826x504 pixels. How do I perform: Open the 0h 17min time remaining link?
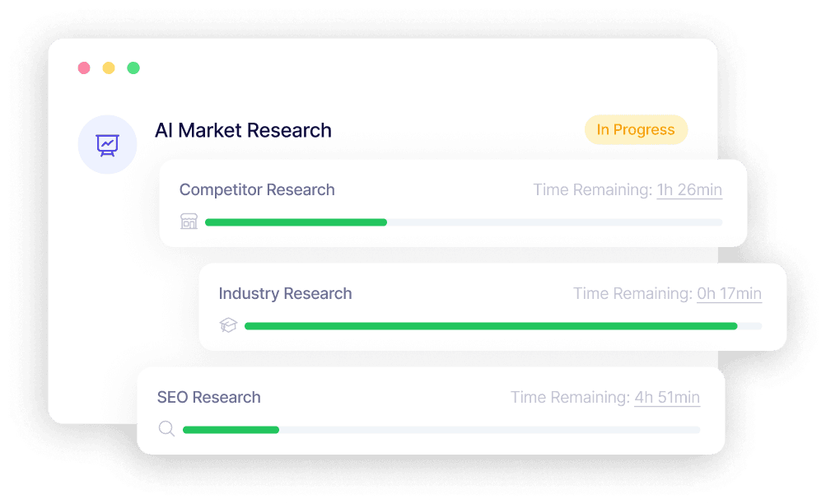729,293
